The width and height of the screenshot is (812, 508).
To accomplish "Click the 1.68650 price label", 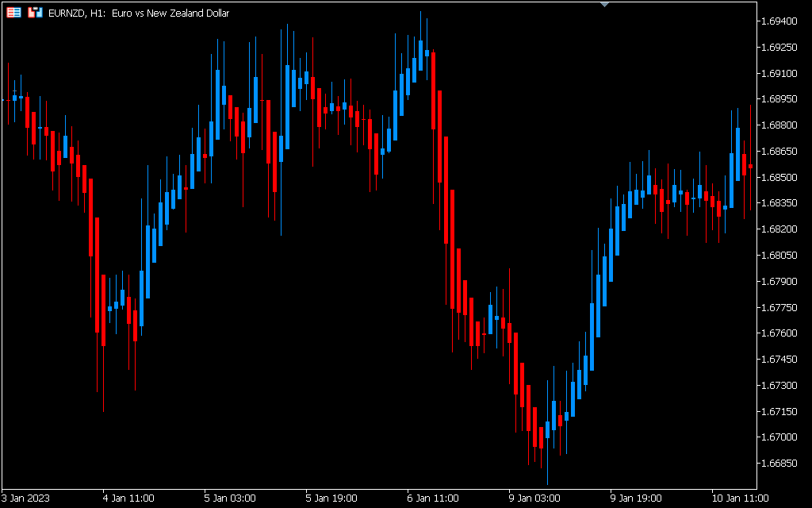I will [779, 152].
